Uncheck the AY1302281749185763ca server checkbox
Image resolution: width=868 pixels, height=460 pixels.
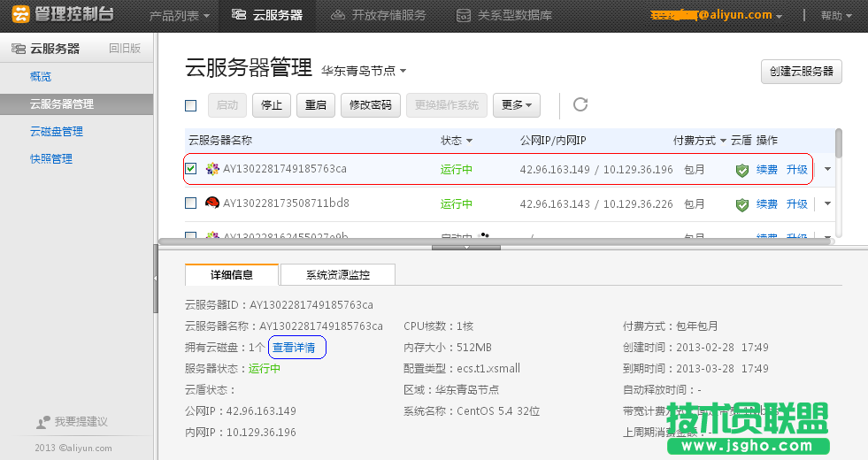click(x=191, y=168)
